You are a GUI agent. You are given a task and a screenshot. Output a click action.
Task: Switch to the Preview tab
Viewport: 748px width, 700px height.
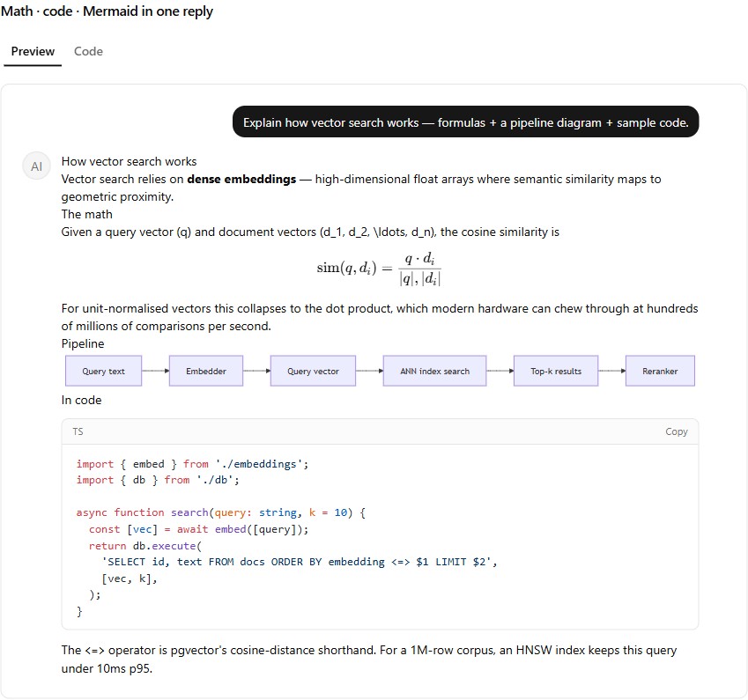(x=33, y=51)
